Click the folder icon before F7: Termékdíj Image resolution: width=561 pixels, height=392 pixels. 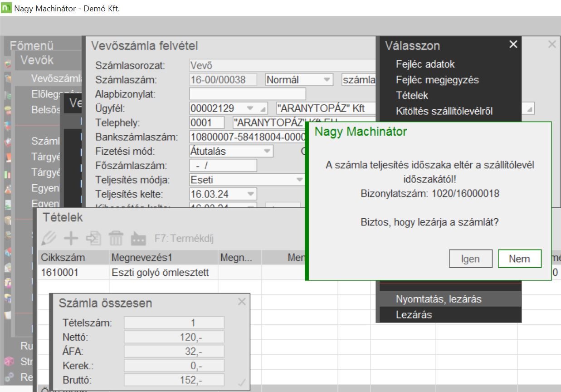tap(138, 239)
